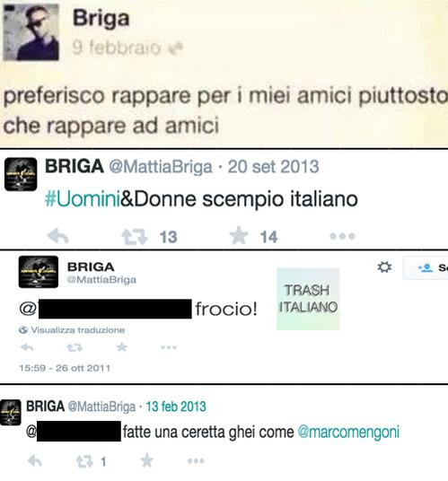
Task: Open the #Uomini hashtag
Action: pos(83,199)
